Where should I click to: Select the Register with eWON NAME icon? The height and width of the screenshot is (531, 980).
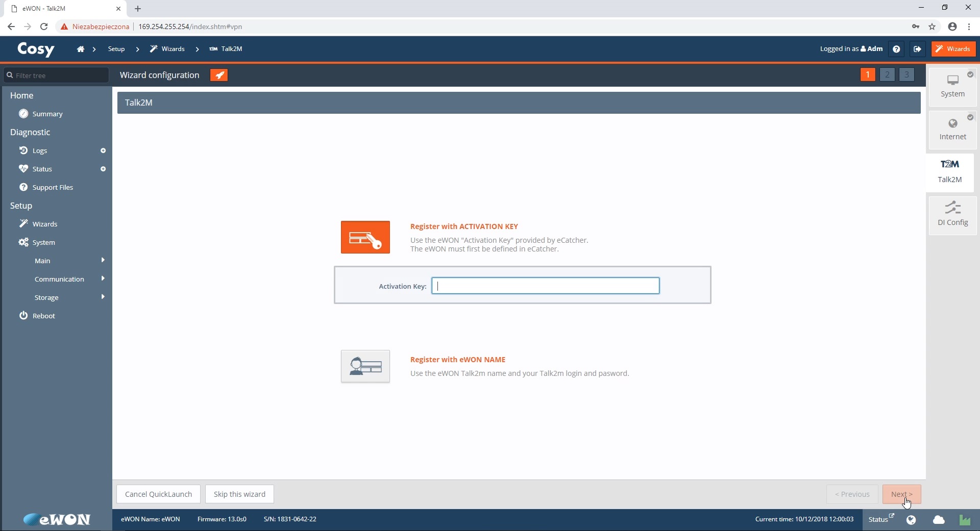(x=365, y=366)
